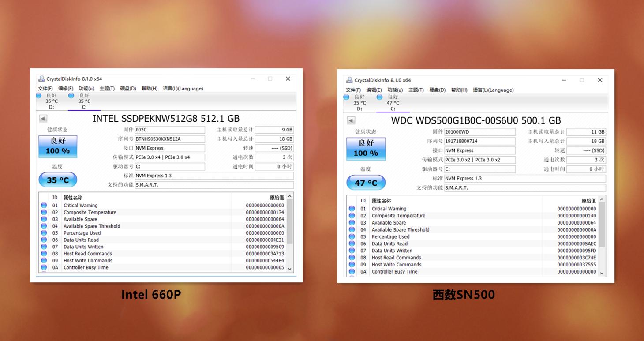
Task: Click transfer mode field PCIe 3.0 x2
Action: (x=479, y=160)
